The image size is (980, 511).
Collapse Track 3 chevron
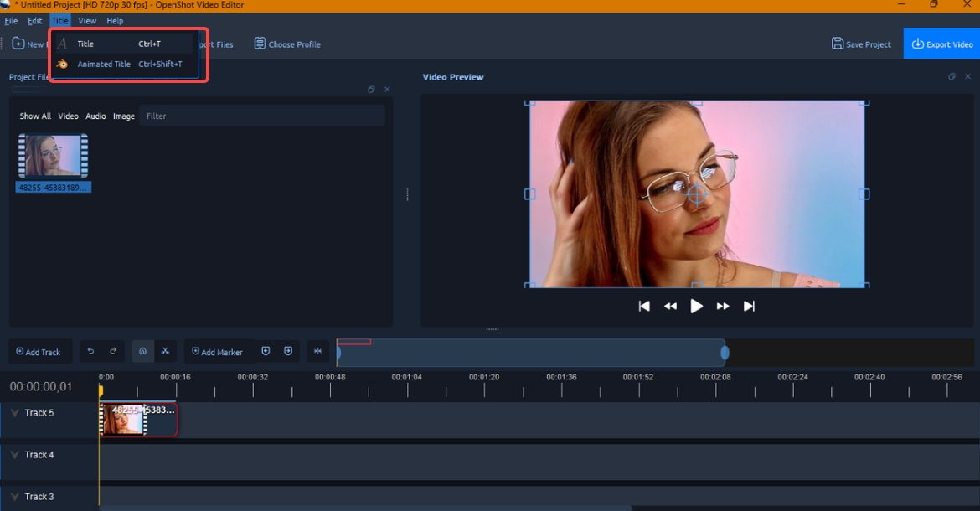tap(14, 497)
